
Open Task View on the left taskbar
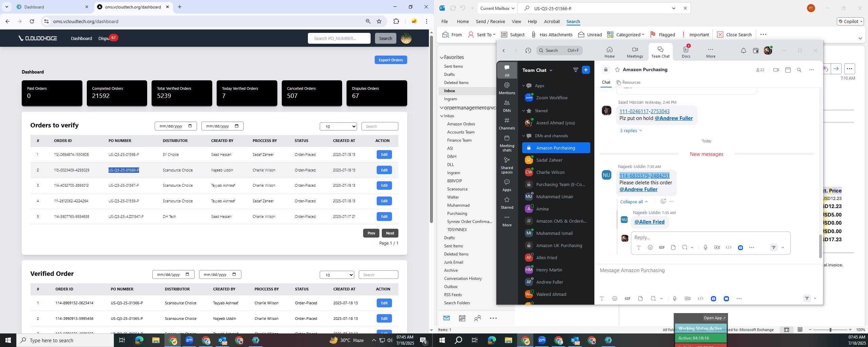[x=122, y=340]
